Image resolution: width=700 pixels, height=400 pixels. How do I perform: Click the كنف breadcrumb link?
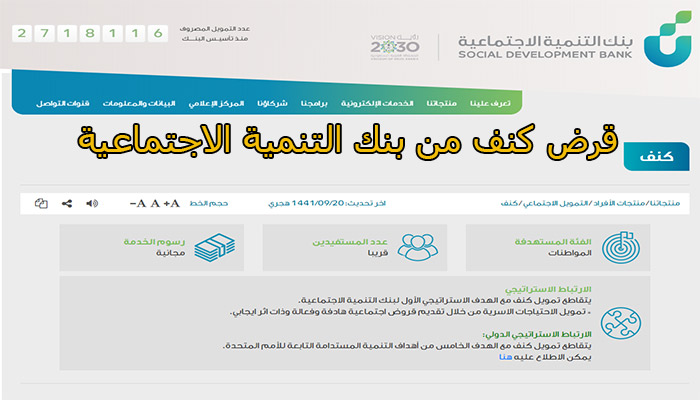pos(509,203)
